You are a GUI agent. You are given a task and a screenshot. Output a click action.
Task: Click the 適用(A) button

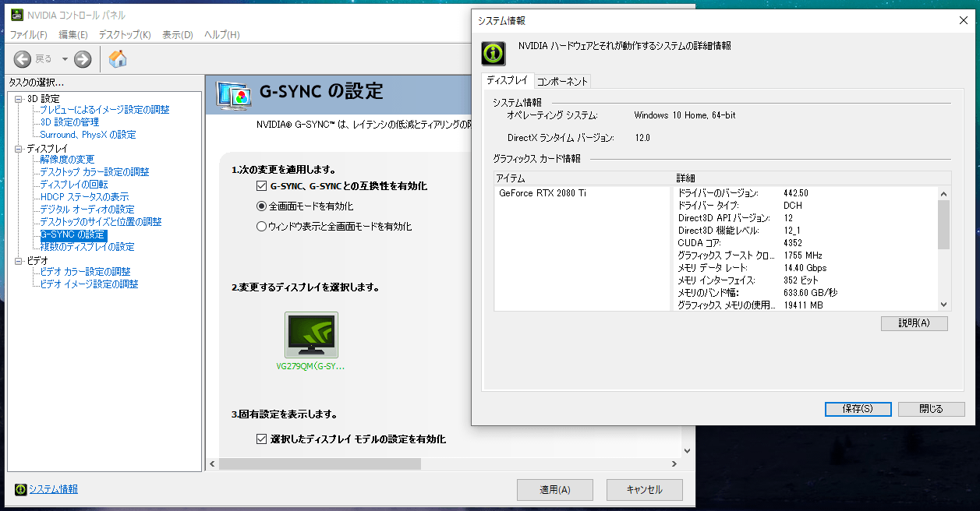(x=555, y=490)
